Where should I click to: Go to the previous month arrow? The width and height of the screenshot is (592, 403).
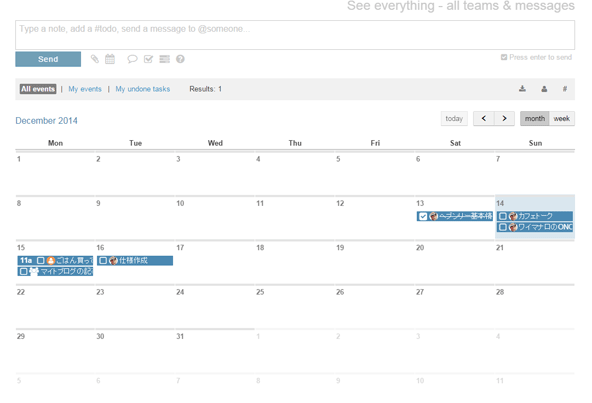pos(484,119)
